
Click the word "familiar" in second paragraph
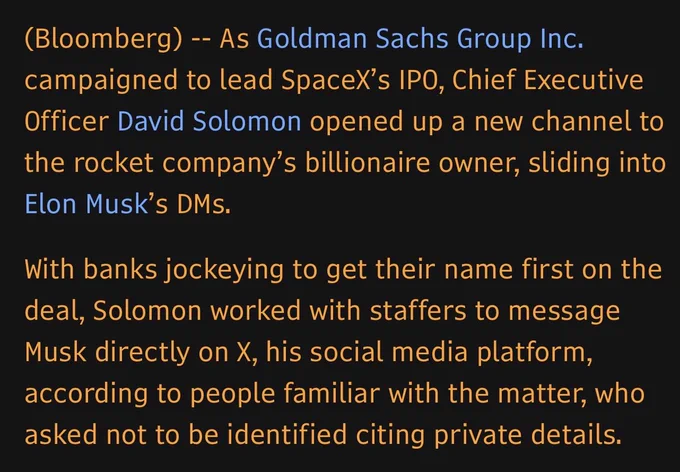click(x=332, y=393)
